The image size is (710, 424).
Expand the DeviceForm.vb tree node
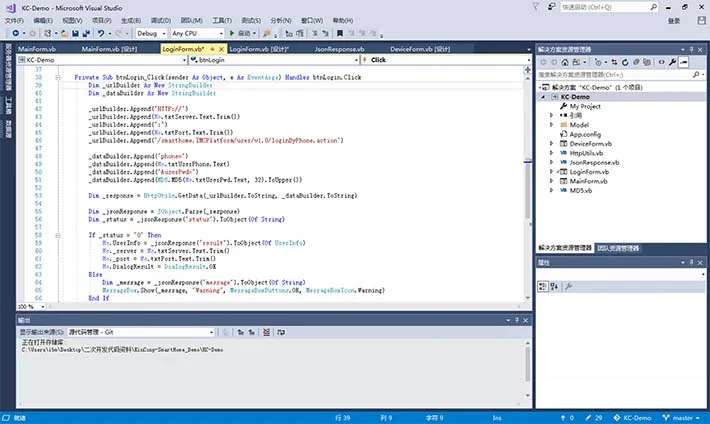[x=551, y=143]
